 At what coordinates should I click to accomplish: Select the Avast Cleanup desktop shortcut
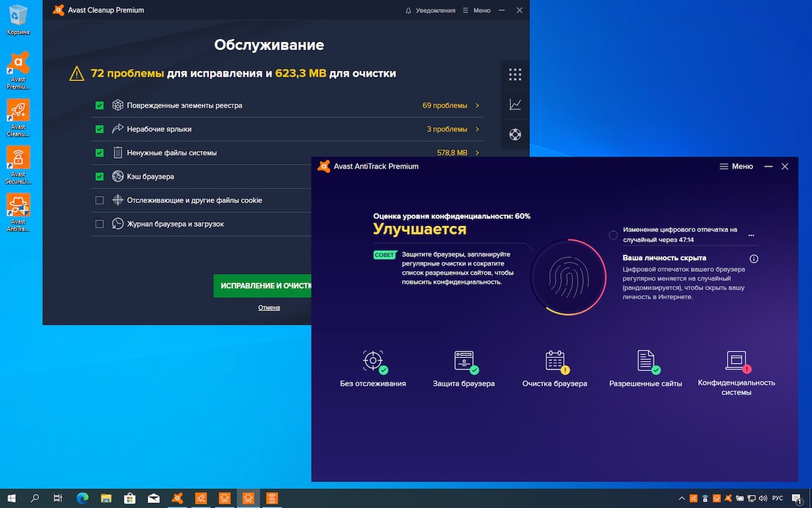point(18,118)
